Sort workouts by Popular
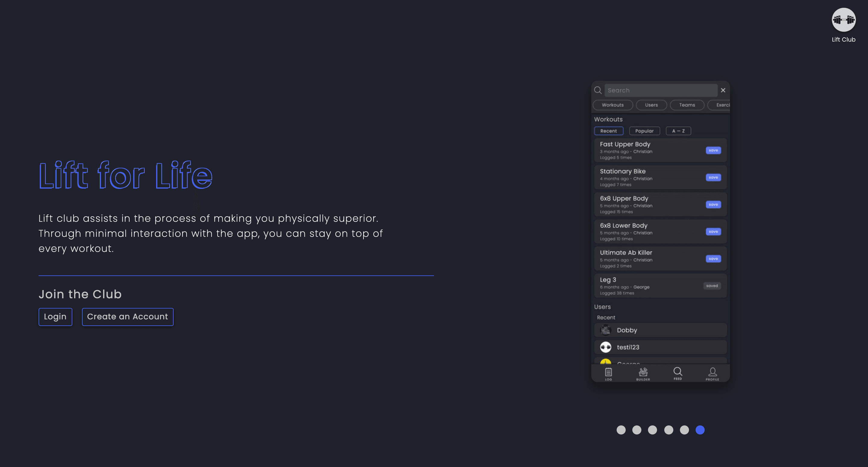Viewport: 868px width, 467px height. (x=644, y=131)
